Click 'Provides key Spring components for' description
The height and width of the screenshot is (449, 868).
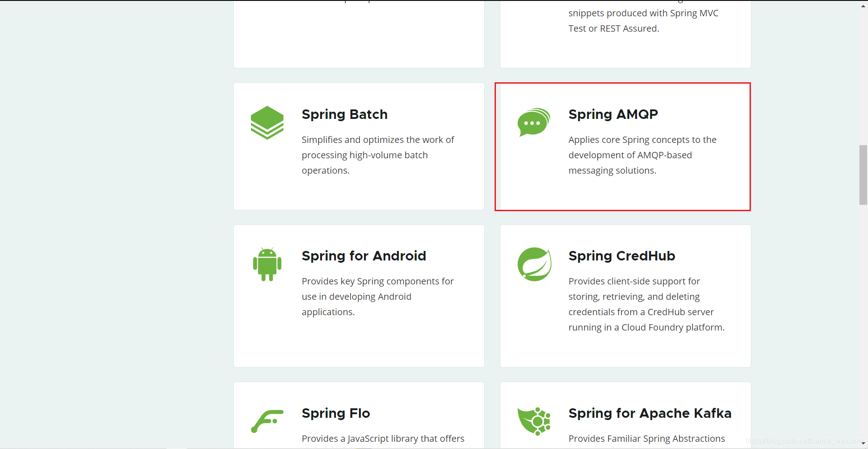point(377,281)
